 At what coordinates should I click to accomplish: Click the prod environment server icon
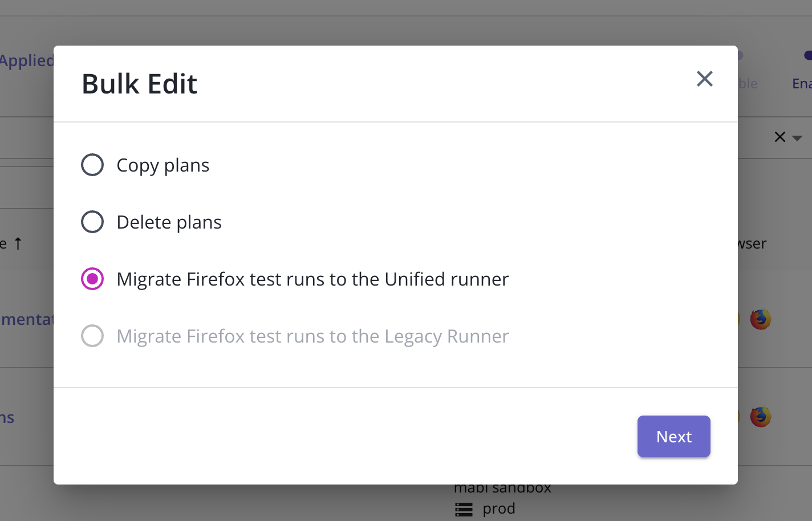[464, 509]
